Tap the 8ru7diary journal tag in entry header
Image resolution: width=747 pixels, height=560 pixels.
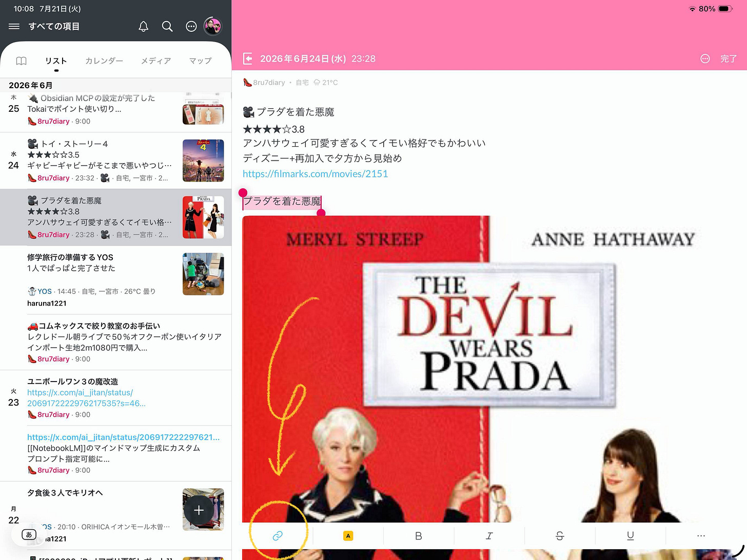pyautogui.click(x=264, y=82)
